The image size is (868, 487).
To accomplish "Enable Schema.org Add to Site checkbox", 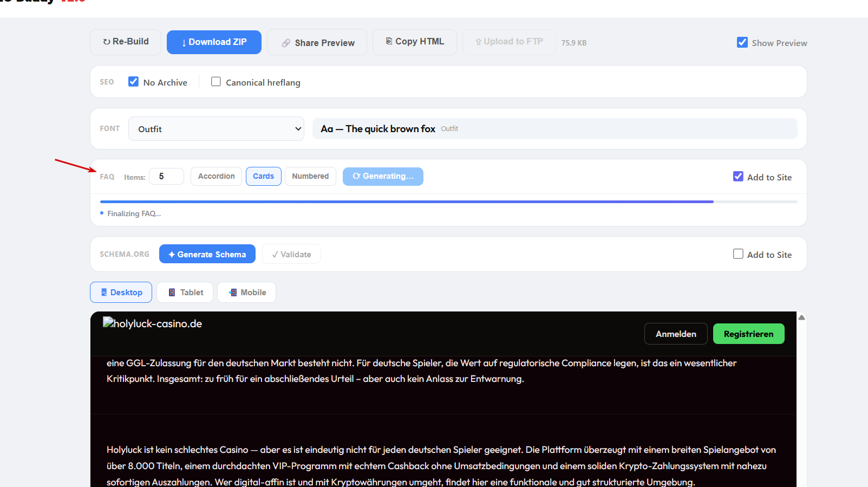I will click(738, 254).
